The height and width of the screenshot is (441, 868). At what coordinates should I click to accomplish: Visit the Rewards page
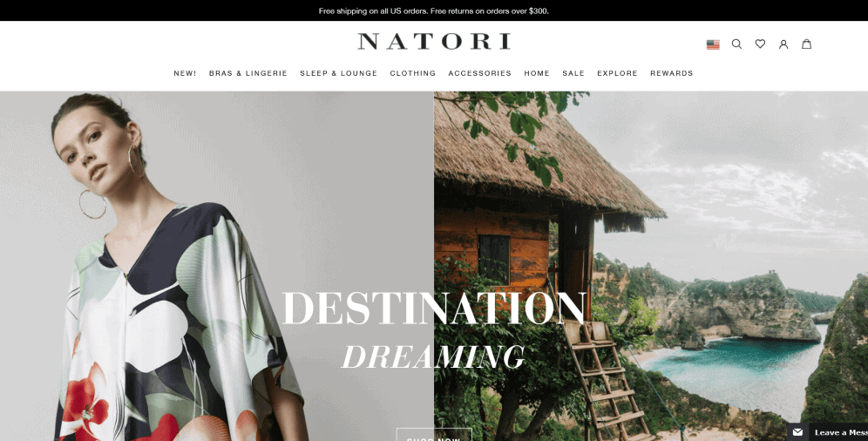pyautogui.click(x=672, y=73)
